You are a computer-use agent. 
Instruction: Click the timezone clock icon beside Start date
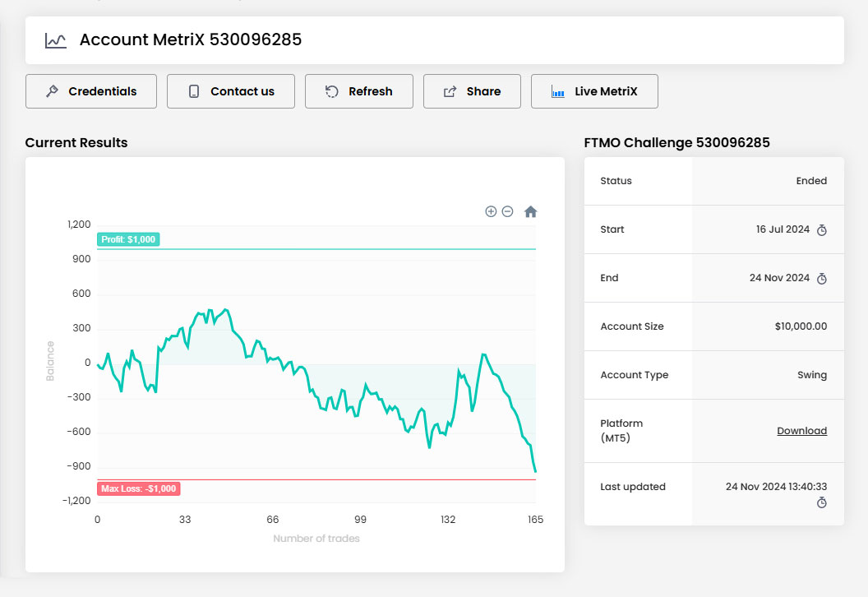(x=821, y=229)
